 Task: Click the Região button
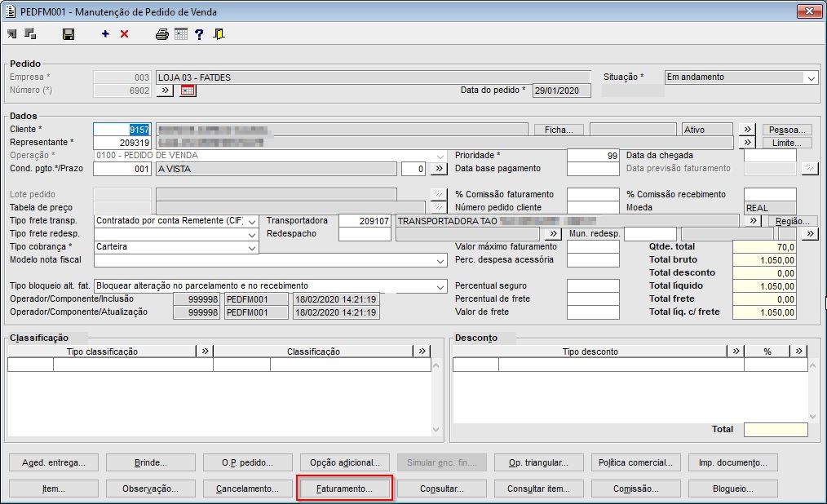point(793,222)
